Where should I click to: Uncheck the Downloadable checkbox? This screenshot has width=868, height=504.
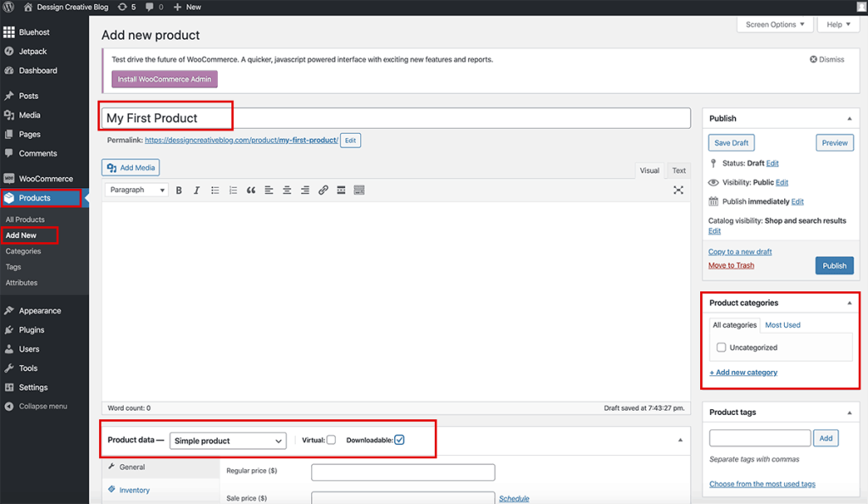click(x=399, y=440)
